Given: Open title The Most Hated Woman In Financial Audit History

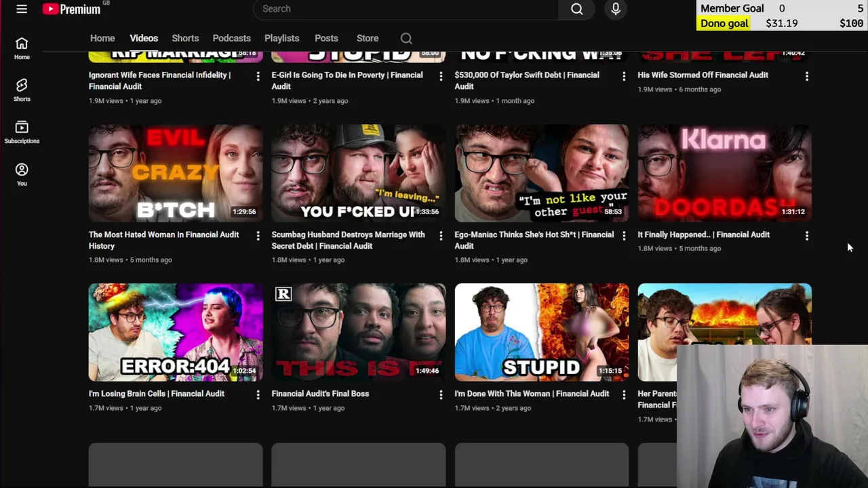Looking at the screenshot, I should [163, 240].
